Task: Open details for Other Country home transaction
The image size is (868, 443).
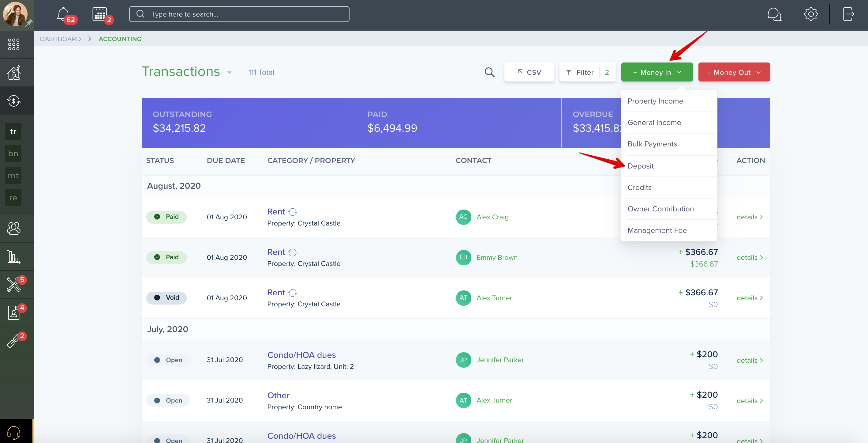Action: (749, 401)
